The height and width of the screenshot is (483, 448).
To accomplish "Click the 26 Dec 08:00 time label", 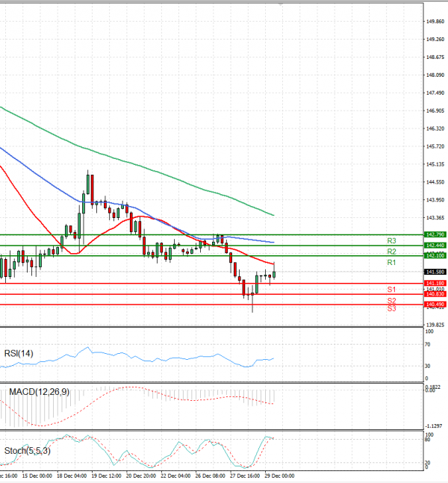I will tap(210, 476).
